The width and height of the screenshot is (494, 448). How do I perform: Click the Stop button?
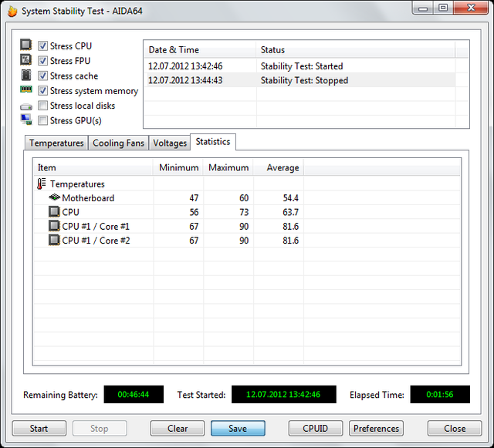[100, 429]
